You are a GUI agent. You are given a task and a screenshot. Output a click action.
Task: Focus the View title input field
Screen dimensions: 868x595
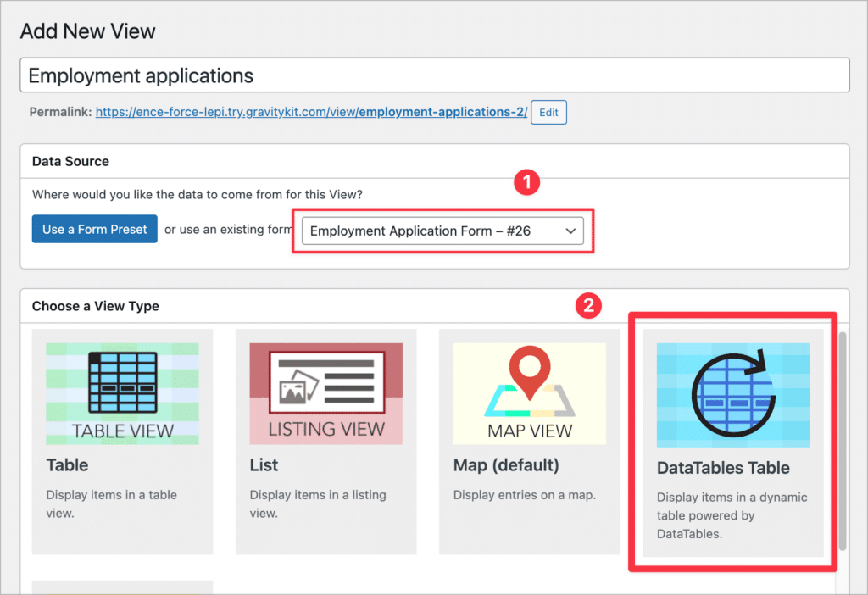(435, 75)
